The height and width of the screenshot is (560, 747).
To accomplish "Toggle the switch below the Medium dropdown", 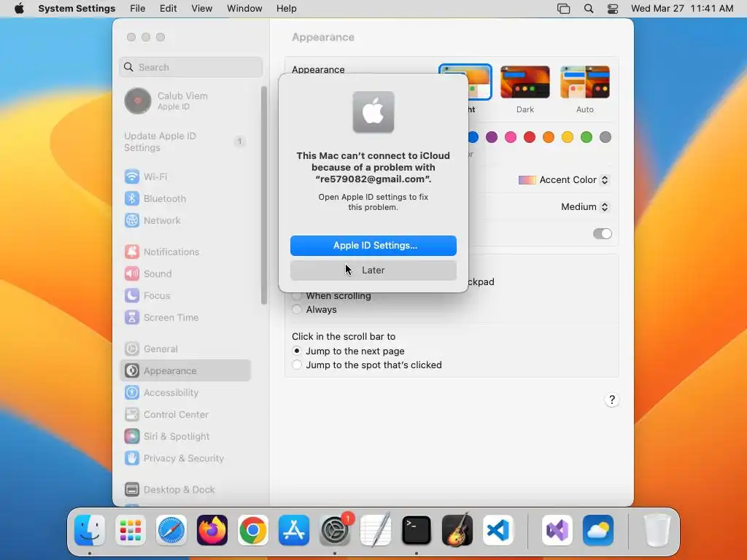I will [x=602, y=233].
